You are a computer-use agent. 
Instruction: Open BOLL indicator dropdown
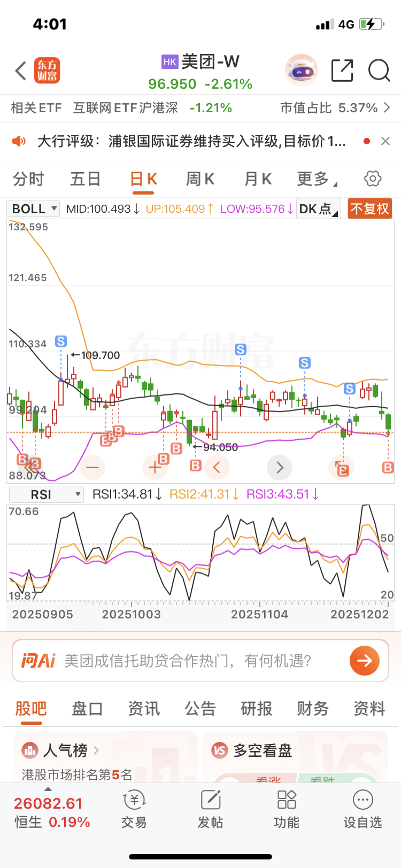pos(33,208)
